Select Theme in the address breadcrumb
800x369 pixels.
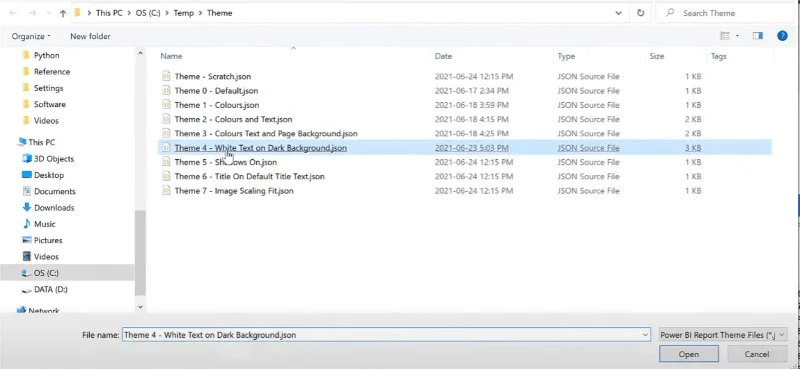point(219,13)
